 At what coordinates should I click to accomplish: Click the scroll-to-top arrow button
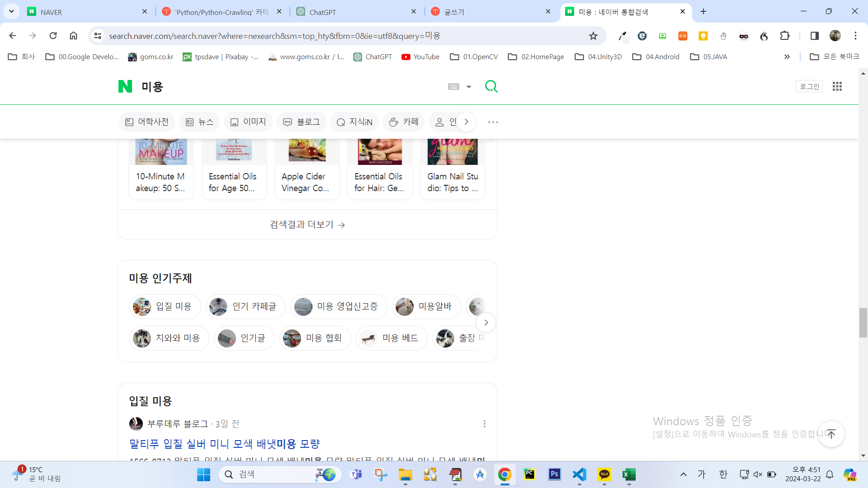pyautogui.click(x=831, y=434)
